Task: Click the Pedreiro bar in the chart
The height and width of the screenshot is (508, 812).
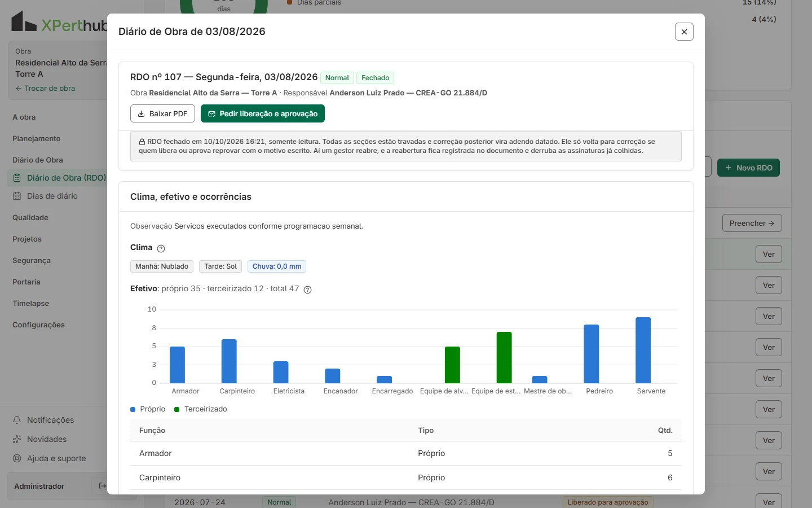Action: point(592,354)
